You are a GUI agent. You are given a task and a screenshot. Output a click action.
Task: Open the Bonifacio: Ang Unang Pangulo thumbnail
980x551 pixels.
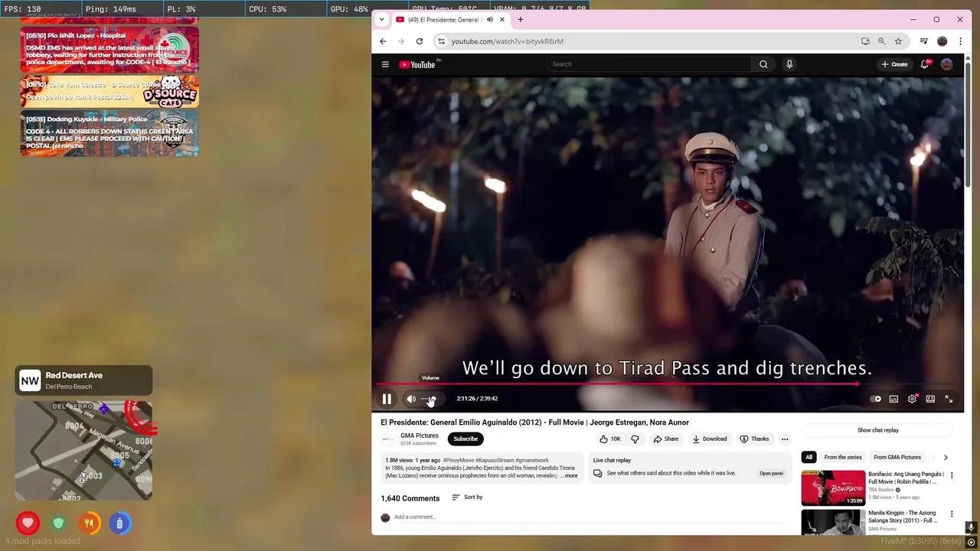tap(833, 488)
